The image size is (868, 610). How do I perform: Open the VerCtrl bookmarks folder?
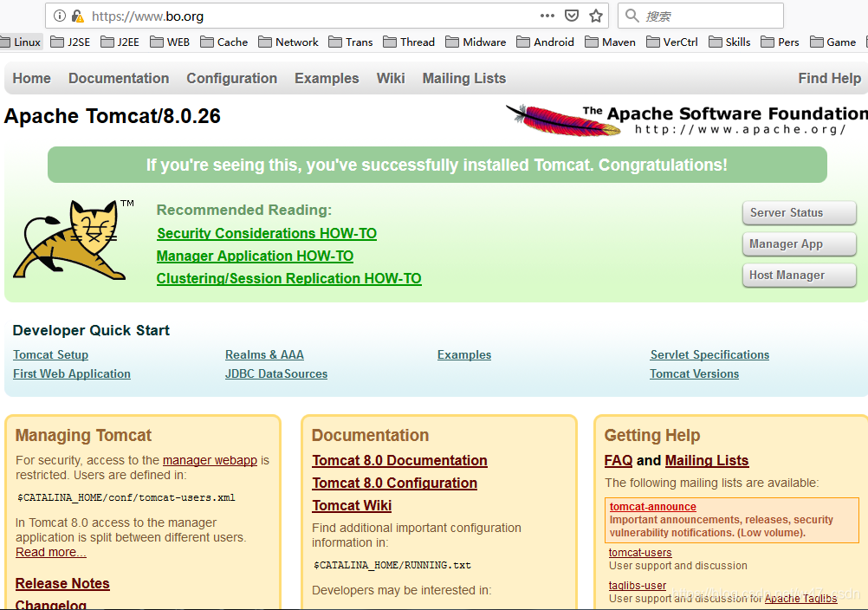pos(672,42)
